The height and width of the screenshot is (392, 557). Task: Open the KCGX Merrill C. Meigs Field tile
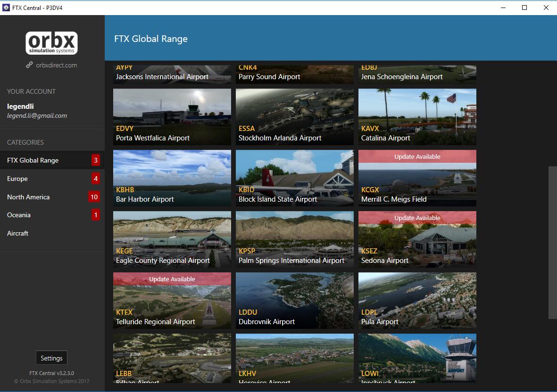417,178
